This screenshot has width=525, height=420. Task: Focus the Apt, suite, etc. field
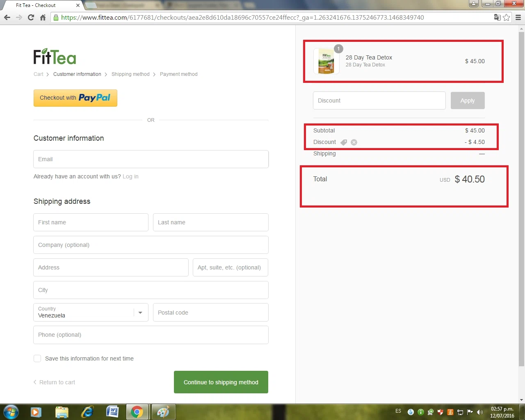(x=231, y=267)
